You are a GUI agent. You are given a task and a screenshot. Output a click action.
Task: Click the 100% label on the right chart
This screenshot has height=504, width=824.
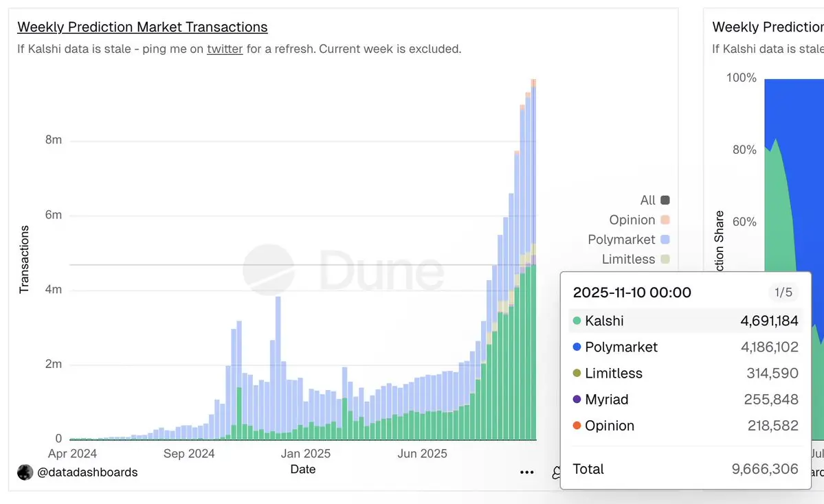pyautogui.click(x=742, y=78)
